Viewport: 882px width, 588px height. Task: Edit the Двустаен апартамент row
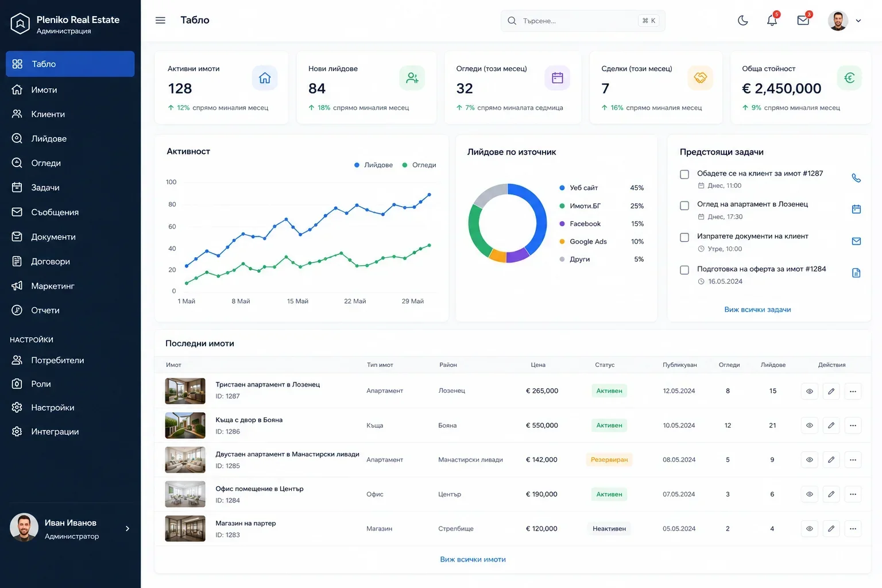[831, 460]
